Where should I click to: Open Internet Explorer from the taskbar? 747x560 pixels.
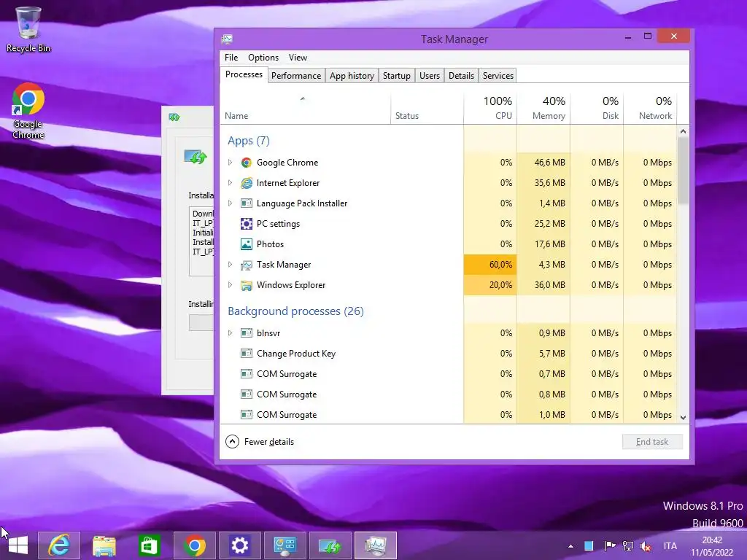pyautogui.click(x=59, y=545)
